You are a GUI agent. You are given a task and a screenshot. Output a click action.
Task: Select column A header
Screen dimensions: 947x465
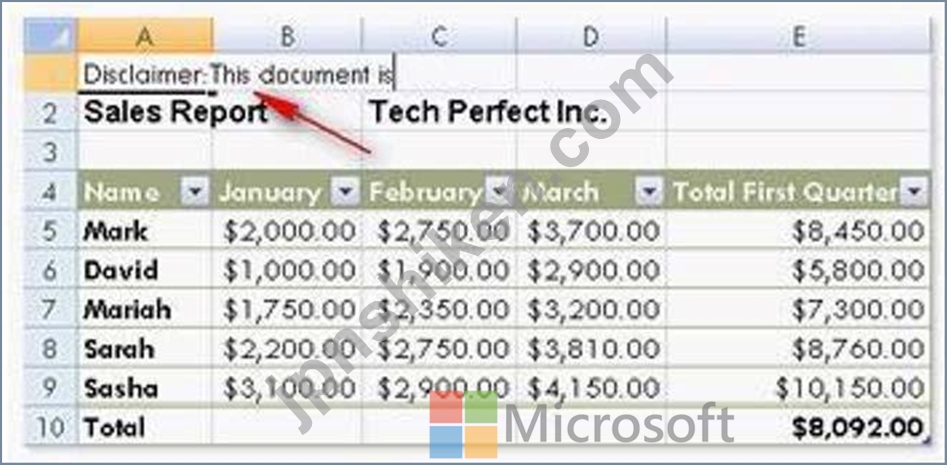144,36
